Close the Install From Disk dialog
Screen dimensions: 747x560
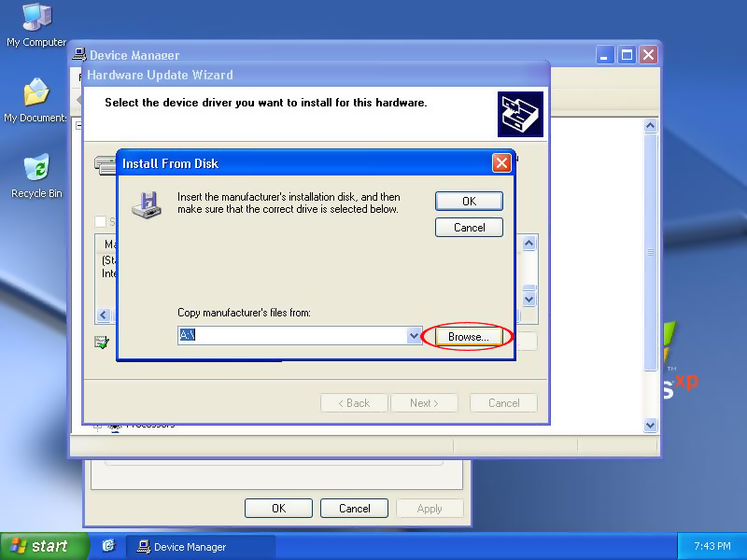501,163
